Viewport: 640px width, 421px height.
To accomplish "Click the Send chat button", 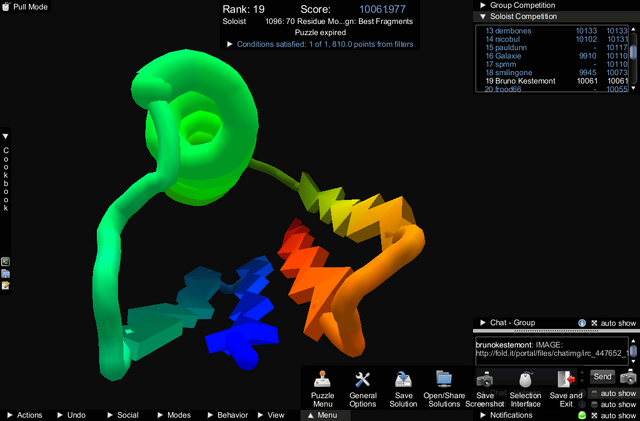I will click(x=602, y=376).
